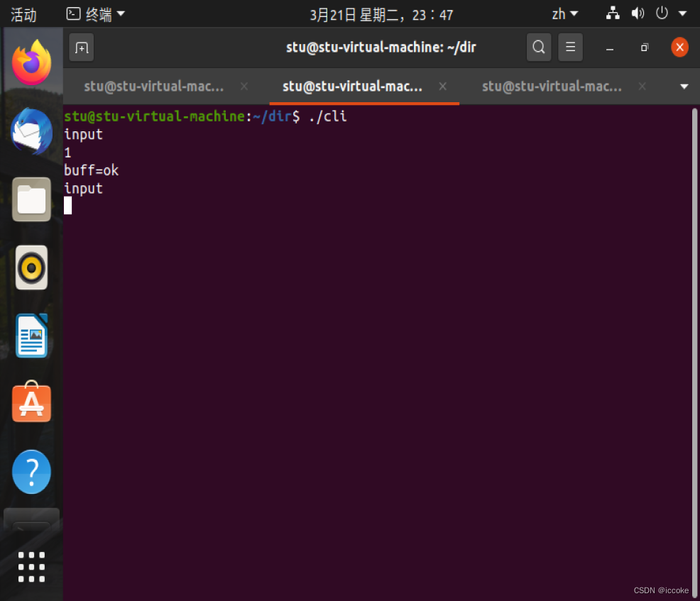Image resolution: width=700 pixels, height=601 pixels.
Task: Open the Files manager from dock
Action: (31, 199)
